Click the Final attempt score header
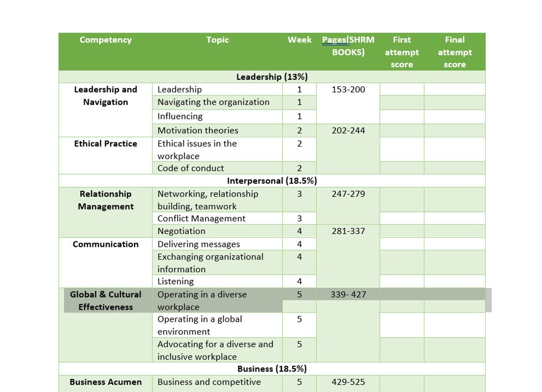 [455, 52]
